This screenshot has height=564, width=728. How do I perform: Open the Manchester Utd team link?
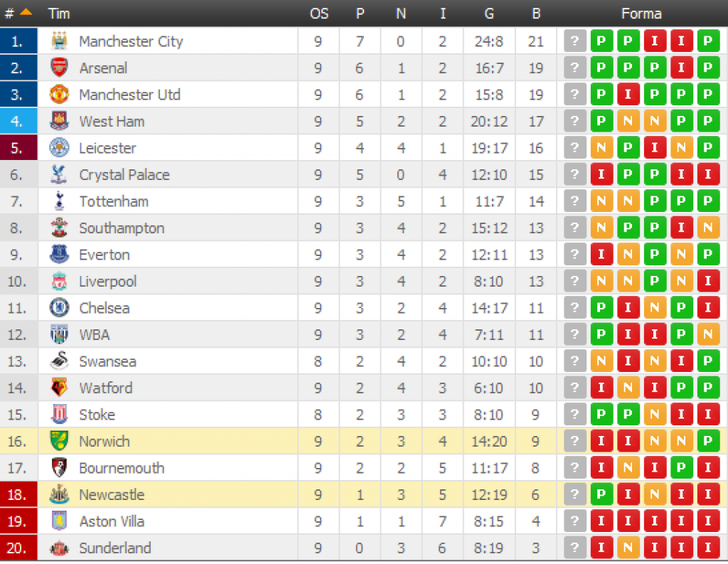tap(129, 95)
